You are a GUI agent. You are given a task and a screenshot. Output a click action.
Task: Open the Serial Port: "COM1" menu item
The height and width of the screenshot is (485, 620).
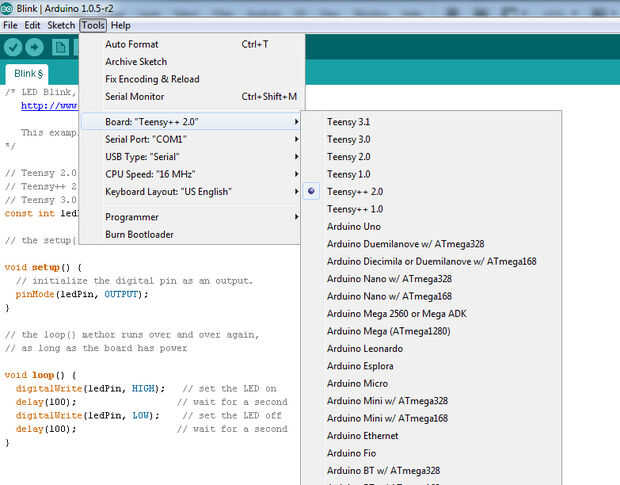click(x=191, y=139)
